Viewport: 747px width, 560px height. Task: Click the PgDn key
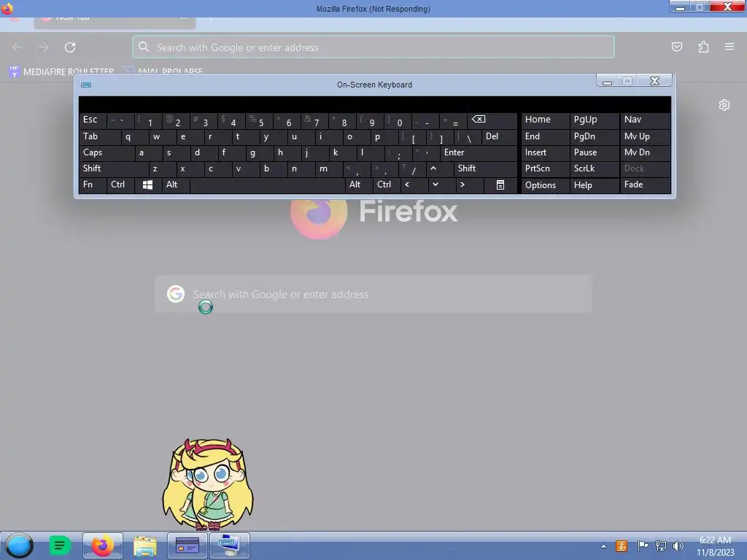click(x=594, y=136)
